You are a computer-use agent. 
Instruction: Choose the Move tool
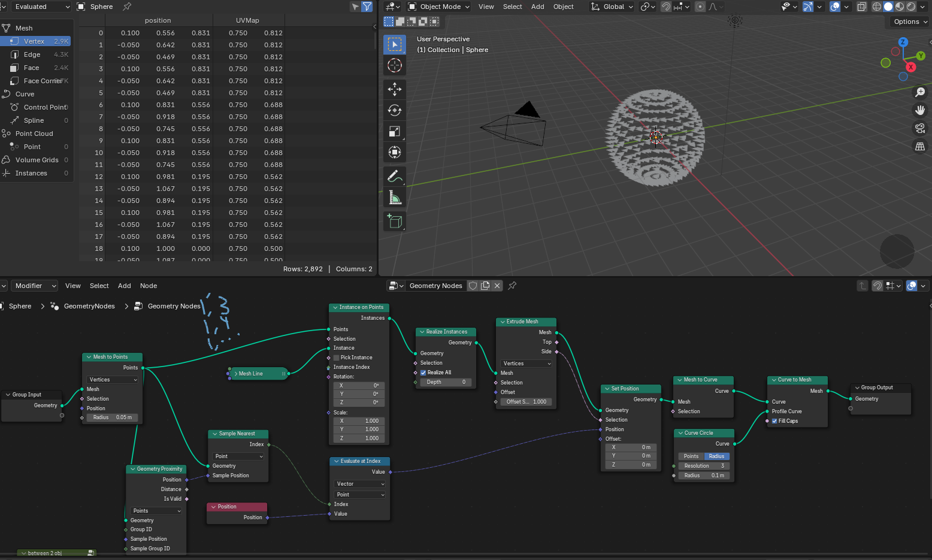(x=395, y=89)
